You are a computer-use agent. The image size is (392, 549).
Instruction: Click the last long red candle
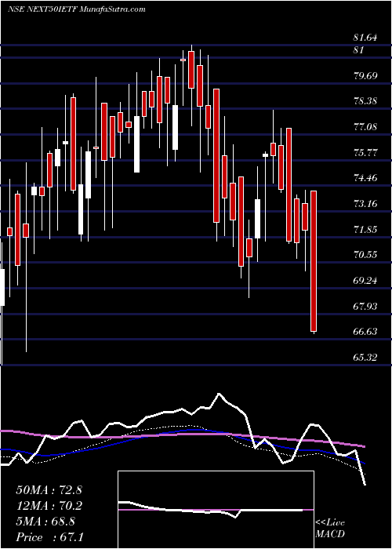314,261
